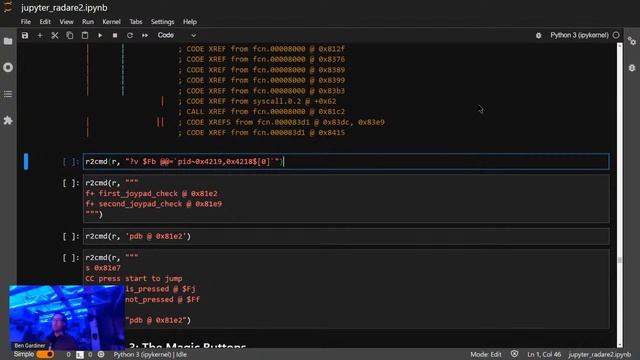This screenshot has width=640, height=360.
Task: Copy the selected cell
Action: tap(70, 36)
